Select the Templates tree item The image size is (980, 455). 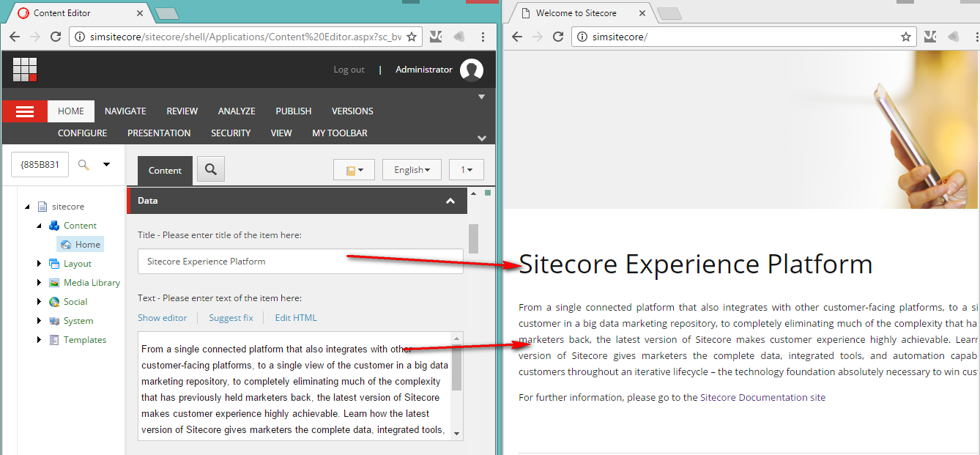85,340
